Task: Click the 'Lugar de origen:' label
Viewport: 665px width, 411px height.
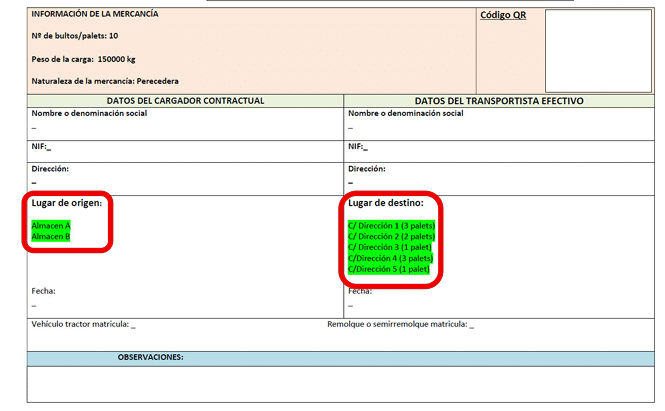Action: (x=67, y=203)
